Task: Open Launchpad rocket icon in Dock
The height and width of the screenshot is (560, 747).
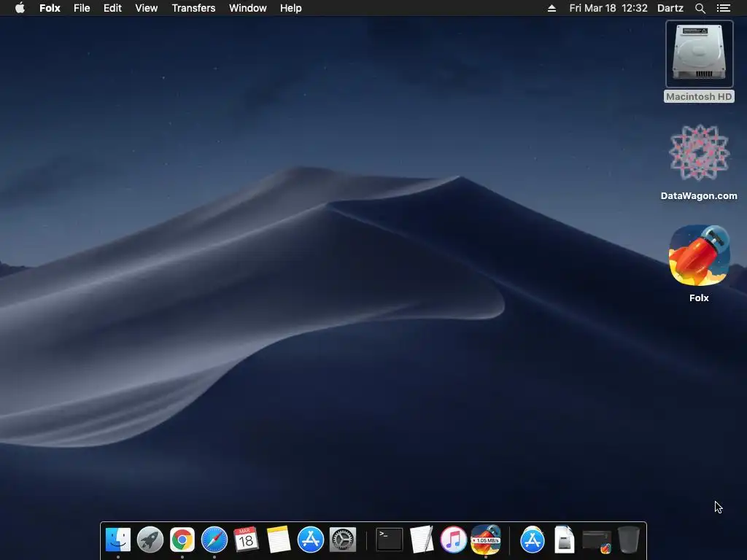Action: [150, 540]
